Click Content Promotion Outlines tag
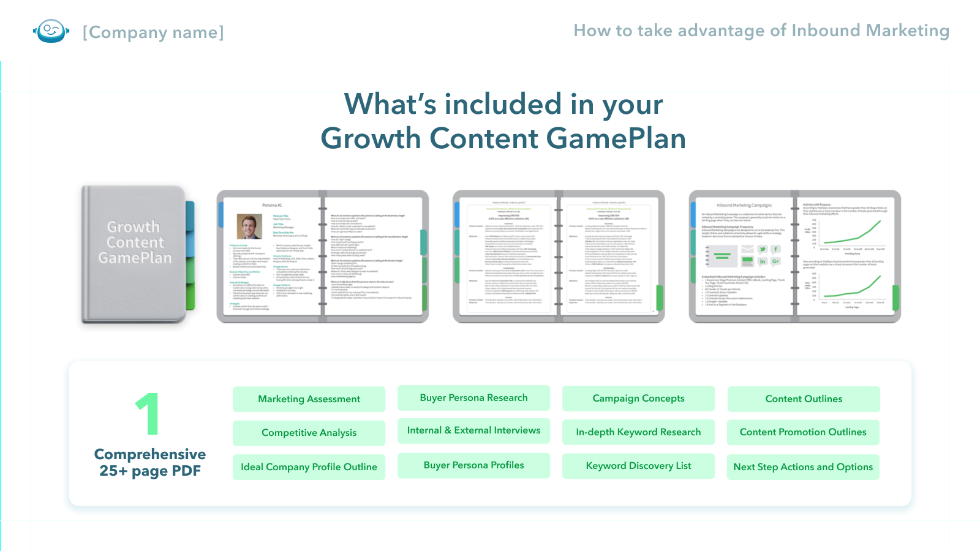980x551 pixels. coord(803,432)
